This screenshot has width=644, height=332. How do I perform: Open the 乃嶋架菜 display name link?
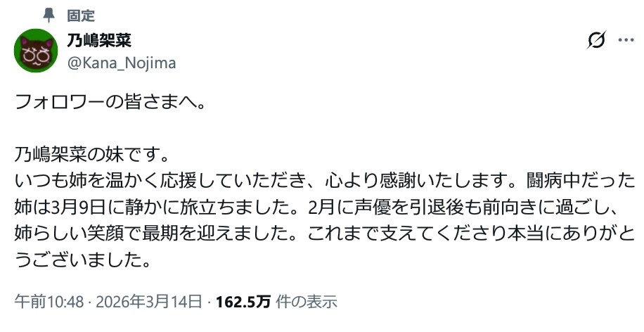100,40
